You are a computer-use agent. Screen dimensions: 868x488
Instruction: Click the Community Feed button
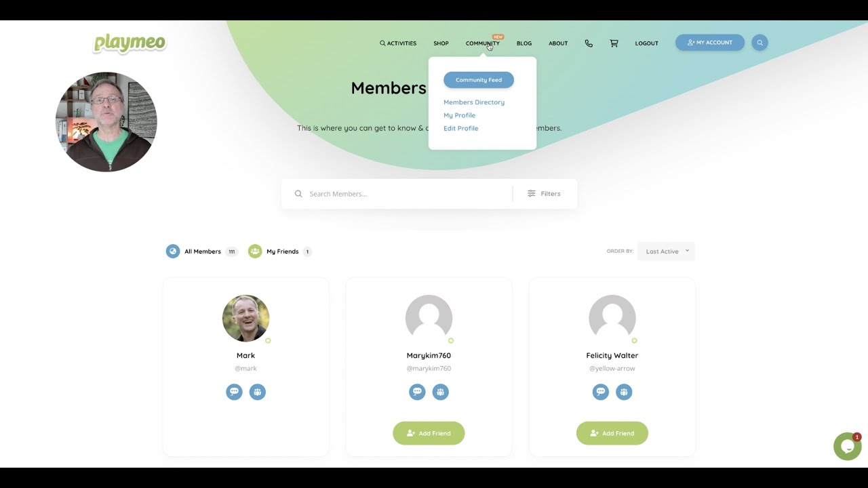(x=479, y=80)
